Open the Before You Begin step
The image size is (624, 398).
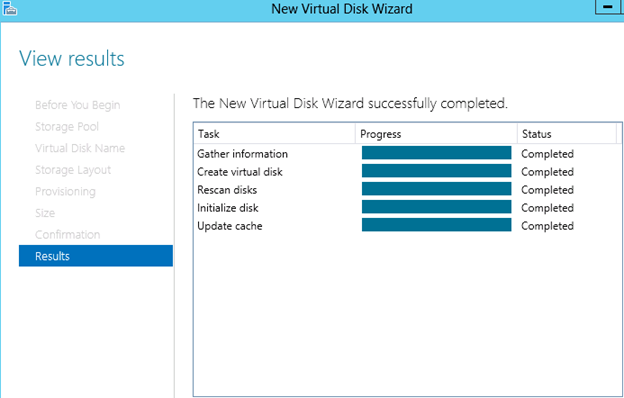pyautogui.click(x=78, y=105)
